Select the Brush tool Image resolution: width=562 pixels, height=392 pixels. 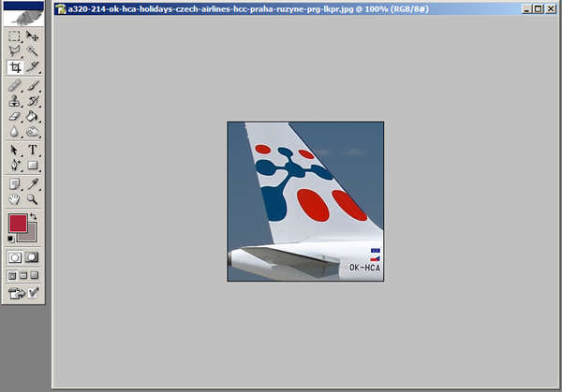coord(32,86)
